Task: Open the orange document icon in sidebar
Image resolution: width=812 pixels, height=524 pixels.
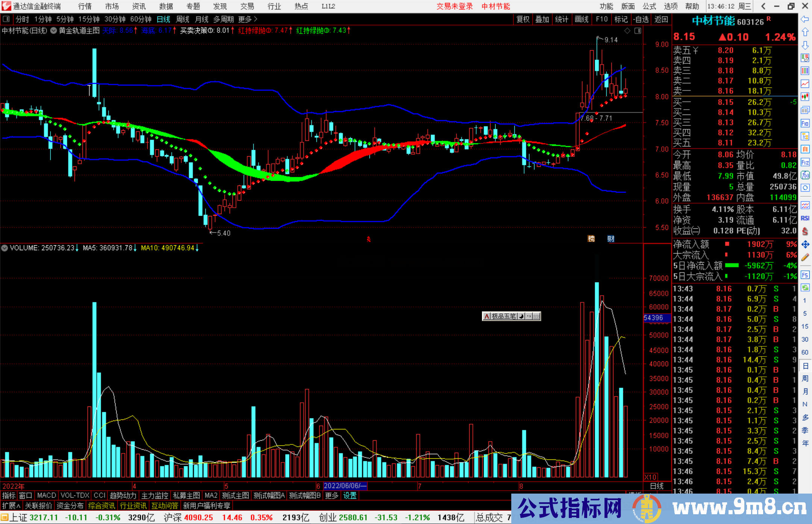Action: (x=805, y=149)
